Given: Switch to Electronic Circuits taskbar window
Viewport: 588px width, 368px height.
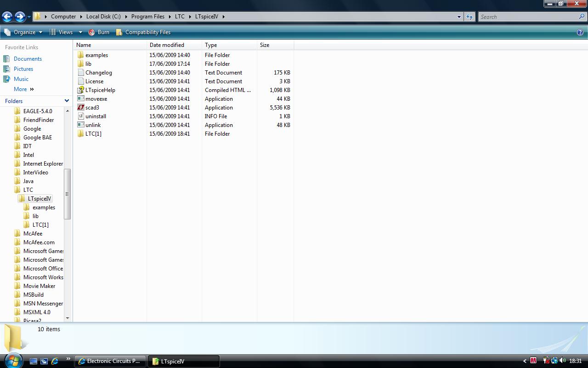Looking at the screenshot, I should coord(110,361).
